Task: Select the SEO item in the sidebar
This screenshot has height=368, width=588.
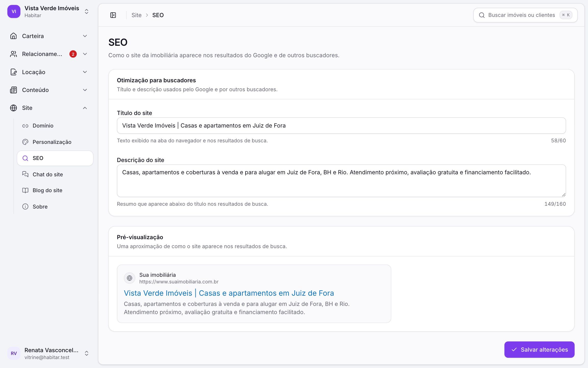Action: [x=55, y=158]
